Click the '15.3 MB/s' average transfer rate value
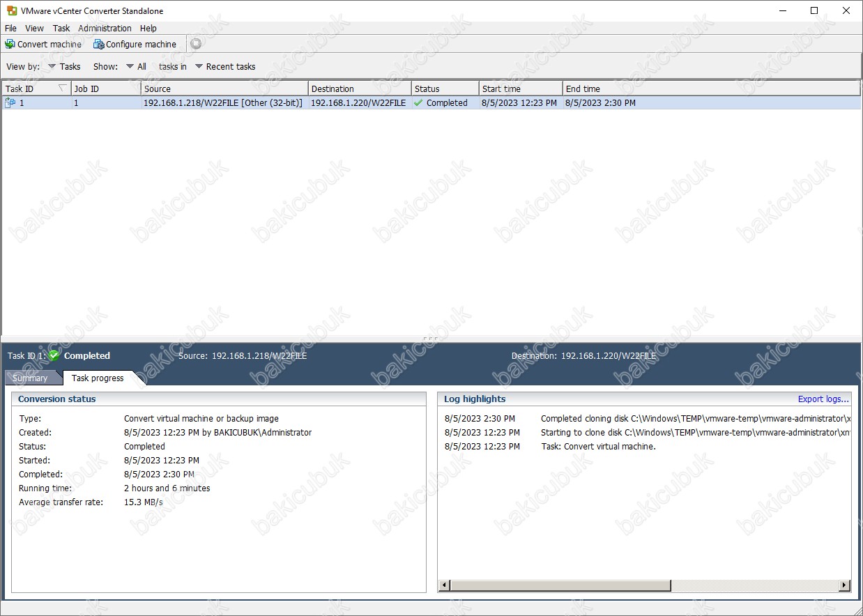 pos(144,502)
